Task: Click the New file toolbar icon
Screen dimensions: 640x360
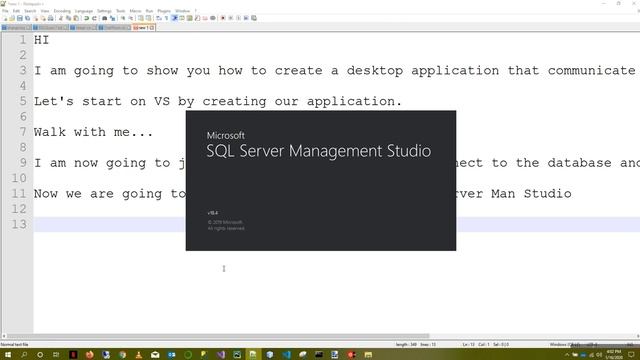Action: pyautogui.click(x=5, y=18)
